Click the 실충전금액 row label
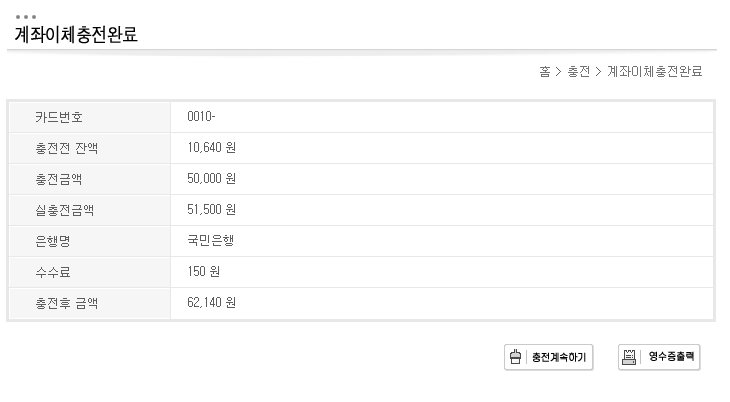This screenshot has height=402, width=730. click(65, 210)
